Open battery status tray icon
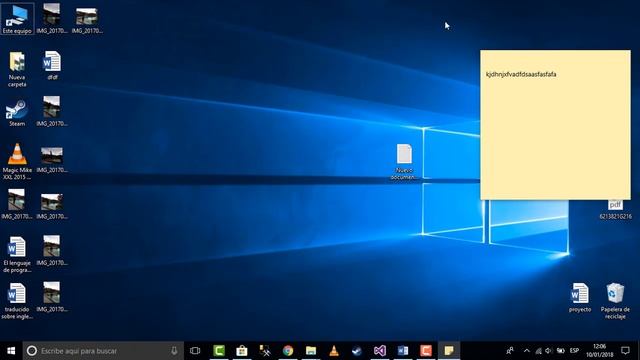The image size is (640, 360). pyautogui.click(x=561, y=351)
